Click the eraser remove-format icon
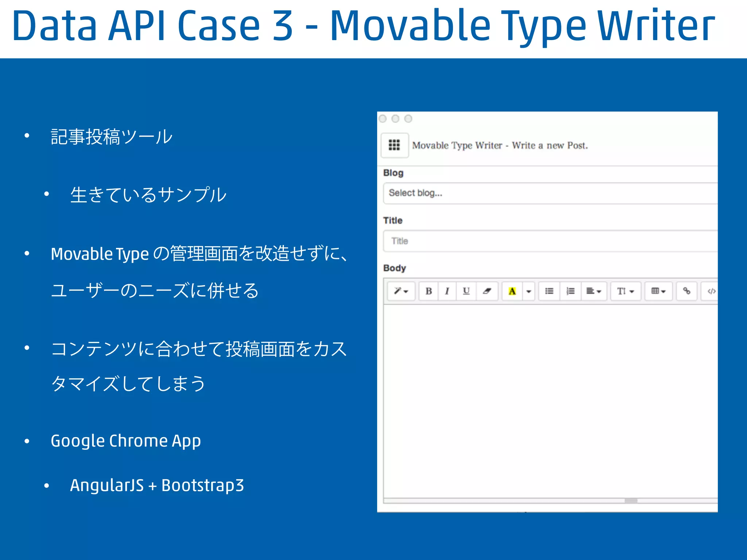747x560 pixels. tap(487, 291)
